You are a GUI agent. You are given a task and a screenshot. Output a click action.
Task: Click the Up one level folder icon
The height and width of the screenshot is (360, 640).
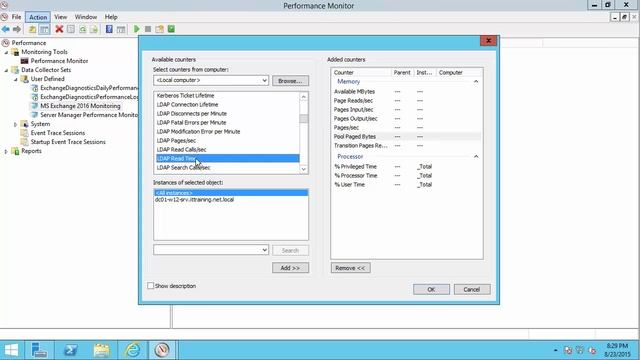pyautogui.click(x=32, y=29)
